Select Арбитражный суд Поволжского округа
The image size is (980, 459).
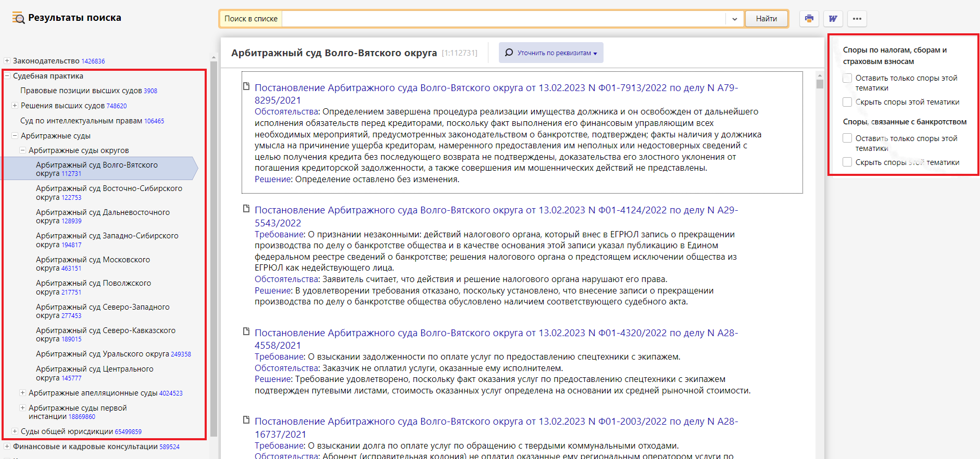pyautogui.click(x=94, y=287)
